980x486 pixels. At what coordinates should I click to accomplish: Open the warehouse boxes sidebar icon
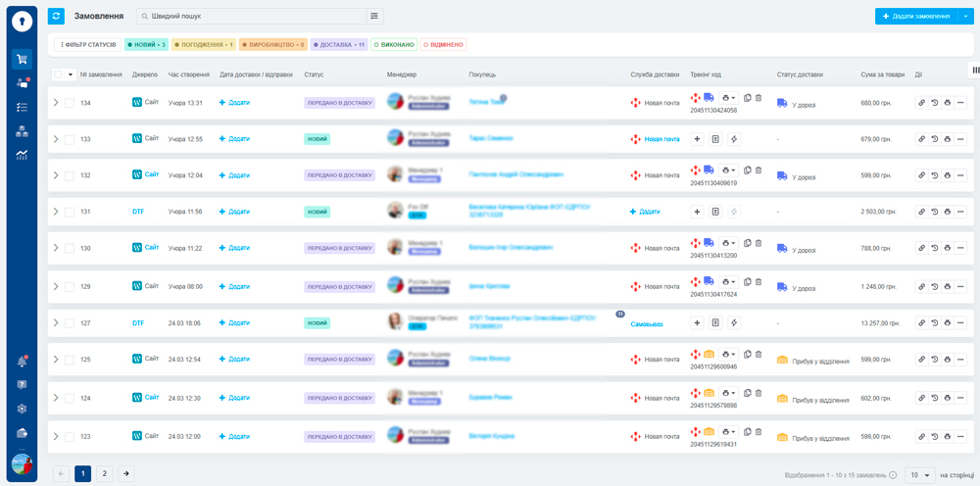(22, 131)
